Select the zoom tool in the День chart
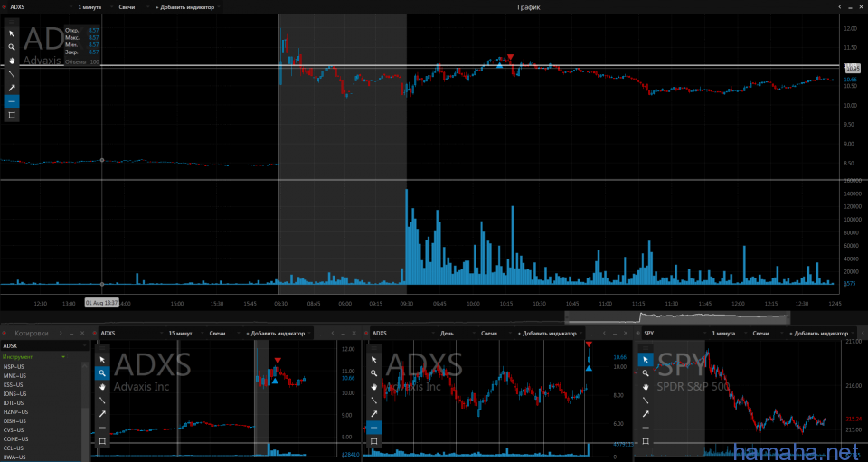Viewport: 868px width, 462px height. (373, 372)
